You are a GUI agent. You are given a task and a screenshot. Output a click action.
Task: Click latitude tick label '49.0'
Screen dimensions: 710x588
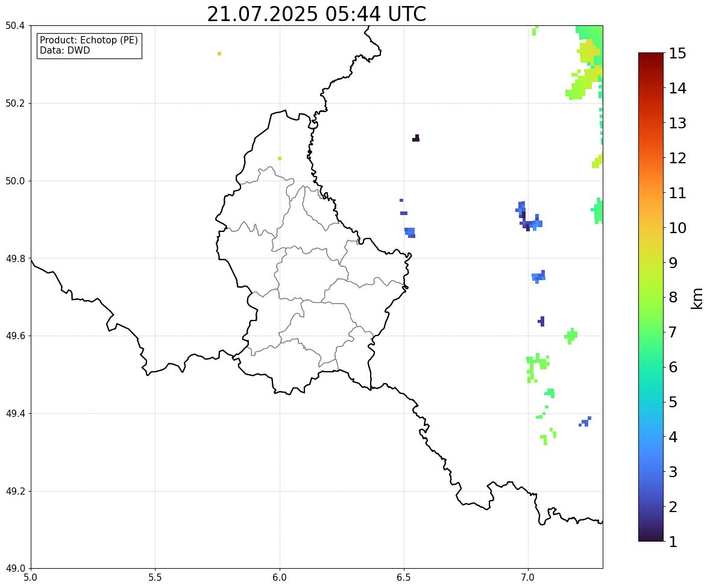(x=14, y=569)
